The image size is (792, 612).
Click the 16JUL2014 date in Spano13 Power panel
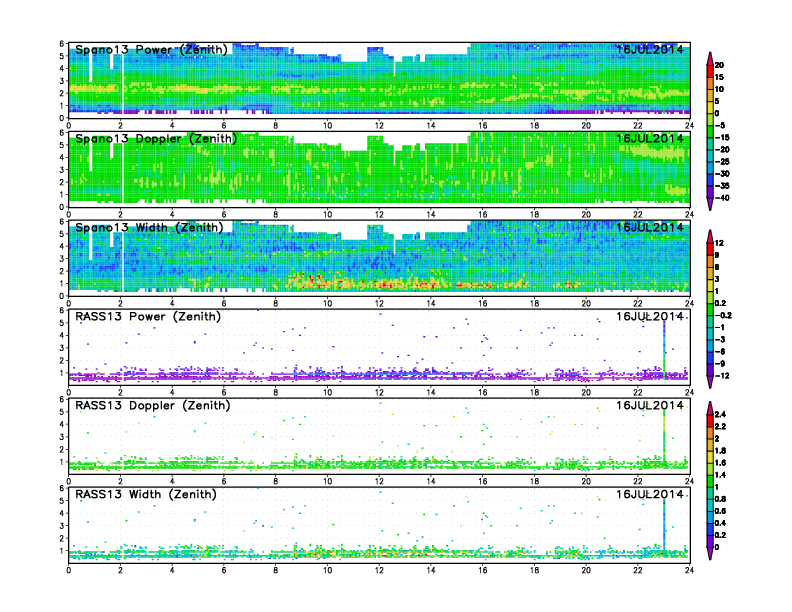click(x=650, y=49)
